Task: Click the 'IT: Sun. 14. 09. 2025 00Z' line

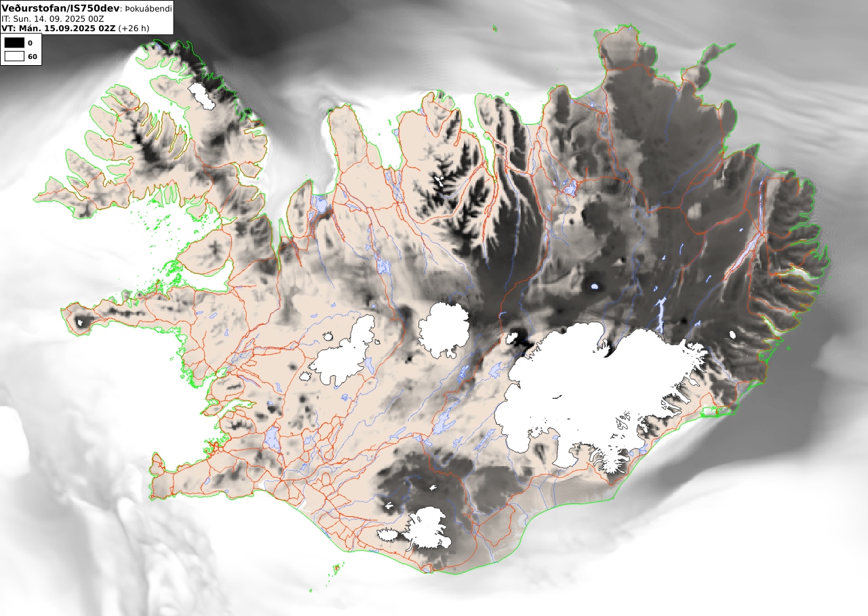Action: point(53,19)
